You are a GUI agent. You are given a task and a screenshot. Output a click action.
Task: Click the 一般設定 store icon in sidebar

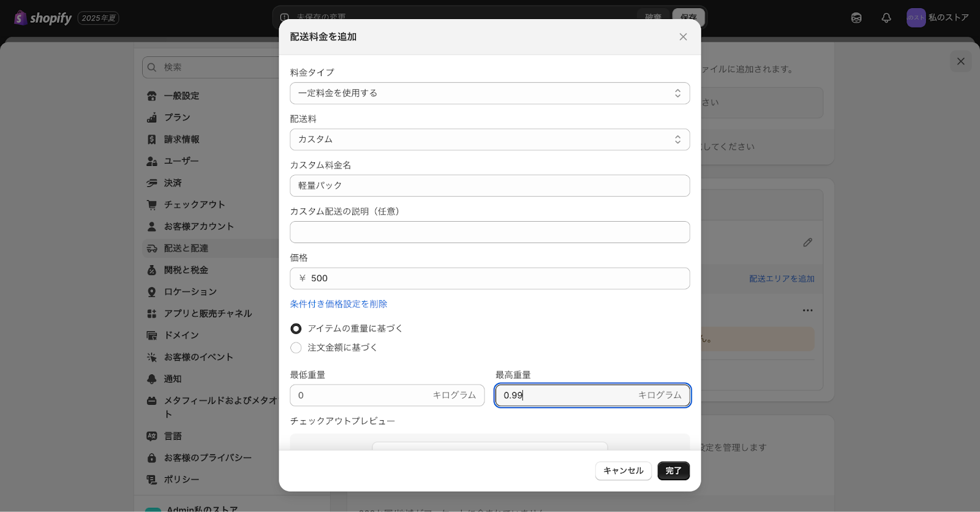tap(152, 96)
